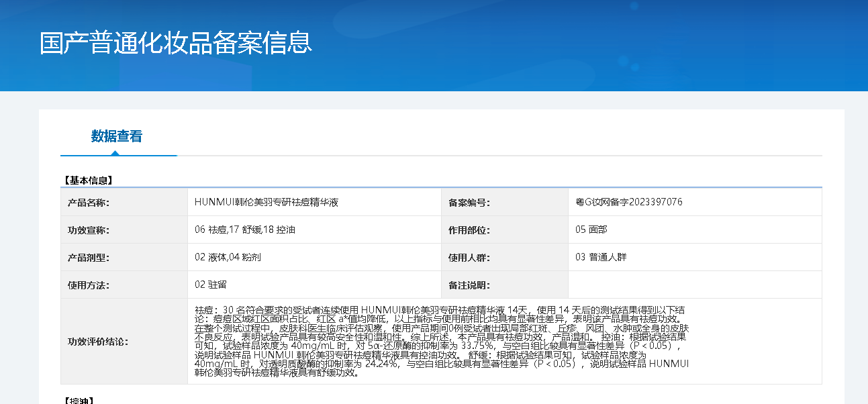Click the 备案编号 field label

469,203
